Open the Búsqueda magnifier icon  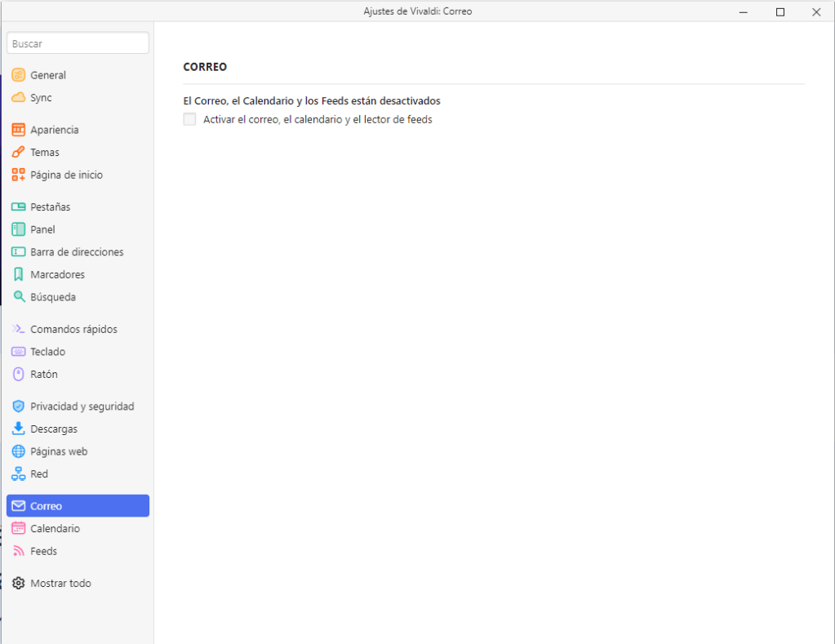point(18,297)
